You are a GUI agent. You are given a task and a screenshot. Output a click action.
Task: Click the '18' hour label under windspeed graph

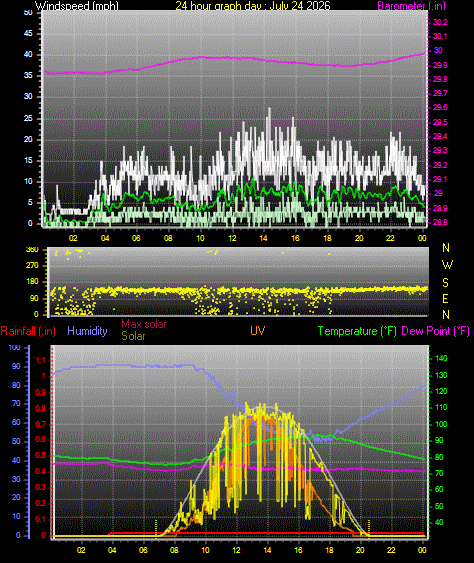[327, 238]
